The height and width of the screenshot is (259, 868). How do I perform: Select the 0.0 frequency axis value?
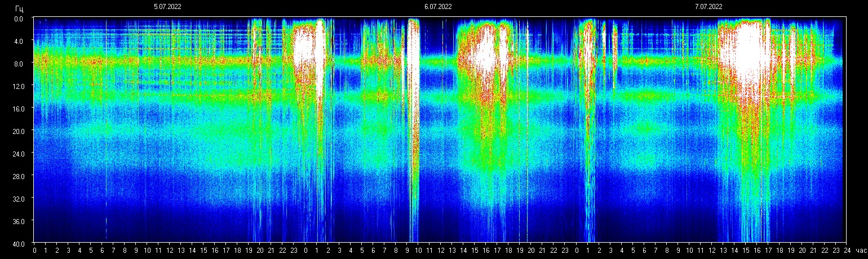pos(19,19)
